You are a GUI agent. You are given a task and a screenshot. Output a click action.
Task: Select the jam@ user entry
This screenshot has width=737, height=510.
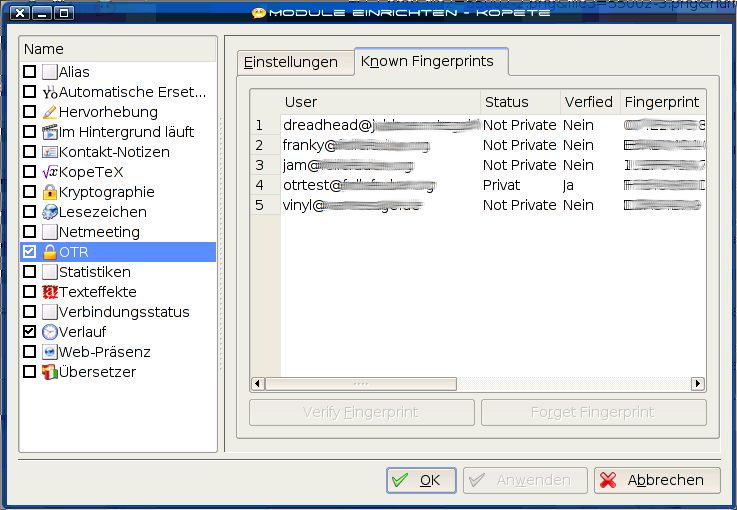coord(381,165)
